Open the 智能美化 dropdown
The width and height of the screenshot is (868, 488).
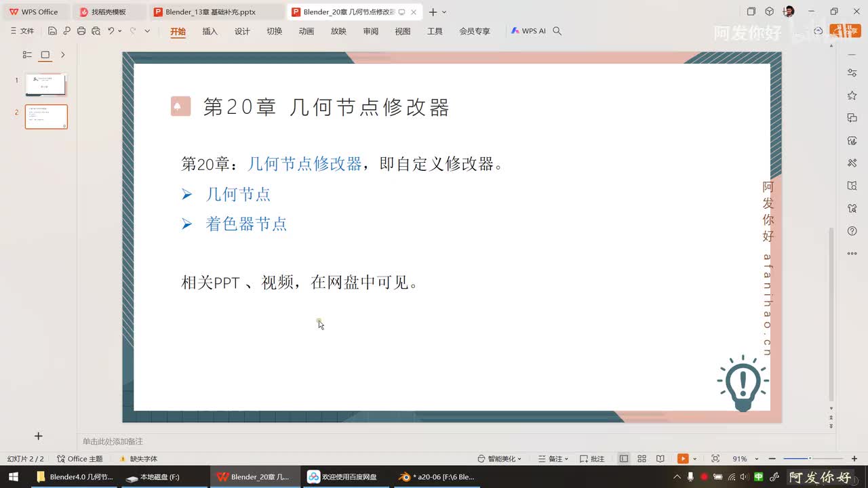[500, 459]
